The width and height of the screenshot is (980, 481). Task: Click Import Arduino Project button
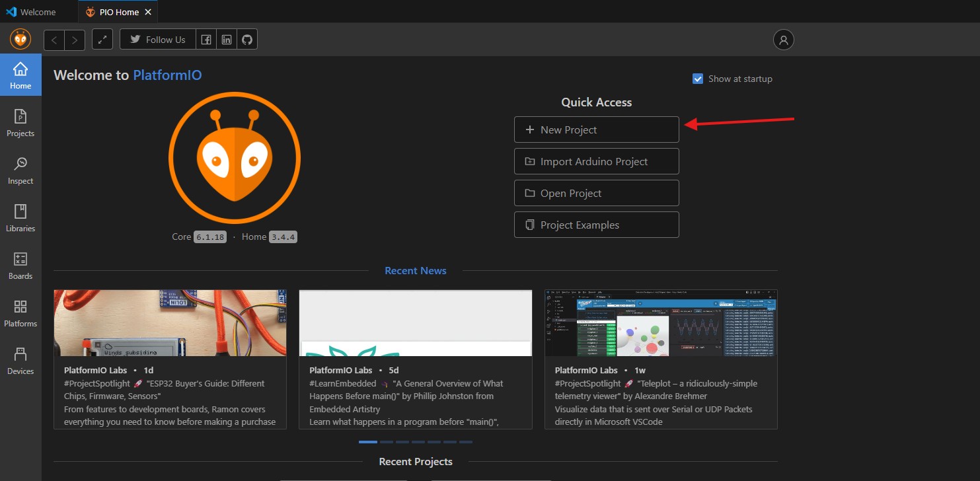point(597,161)
